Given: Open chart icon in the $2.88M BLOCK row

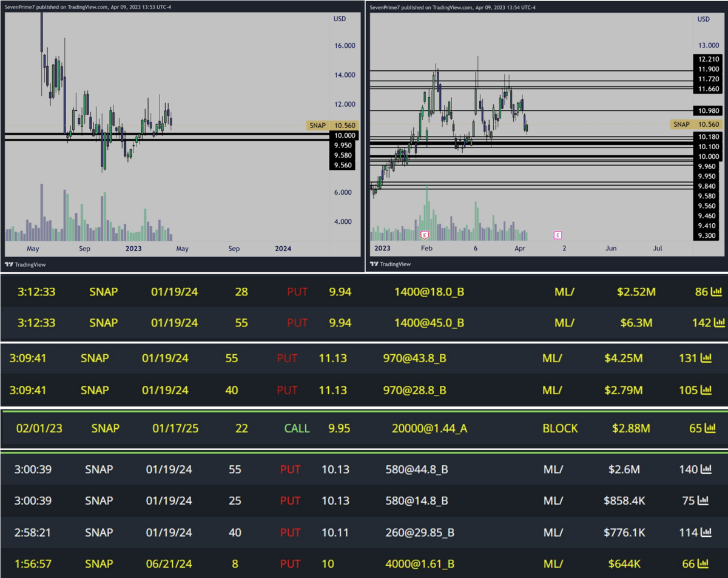Looking at the screenshot, I should (710, 428).
